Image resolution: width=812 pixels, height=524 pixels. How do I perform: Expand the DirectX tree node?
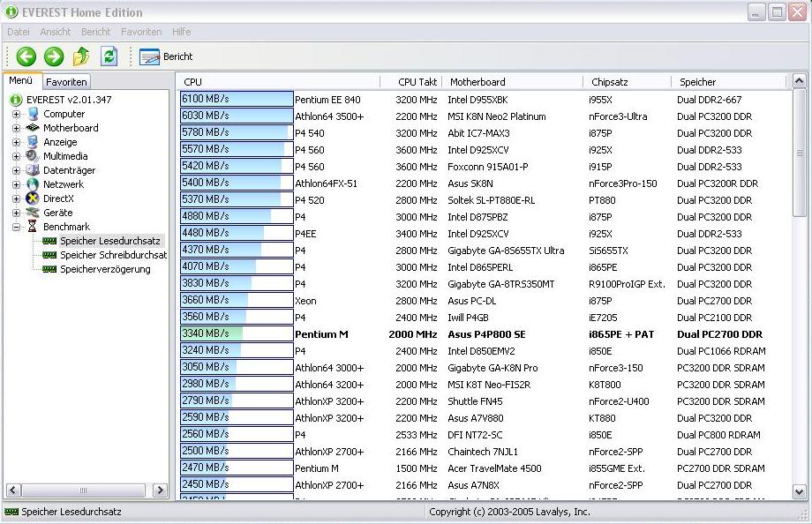point(16,198)
